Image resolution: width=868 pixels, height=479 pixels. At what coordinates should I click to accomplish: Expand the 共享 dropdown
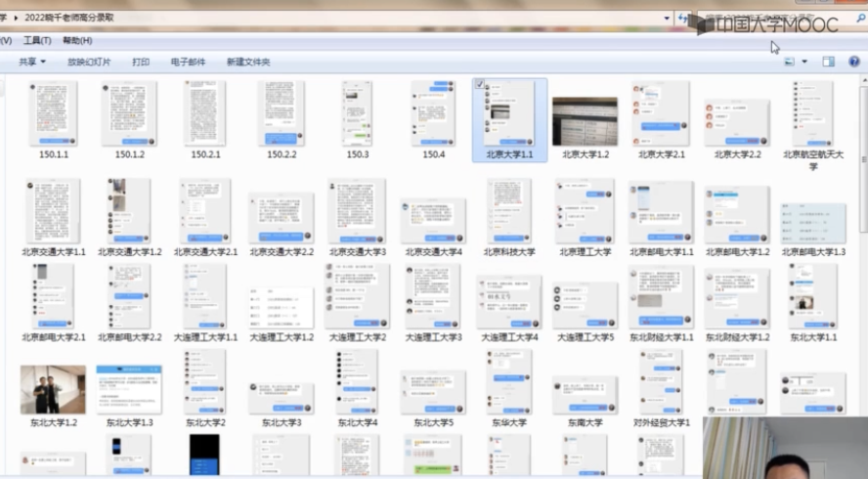(x=32, y=62)
